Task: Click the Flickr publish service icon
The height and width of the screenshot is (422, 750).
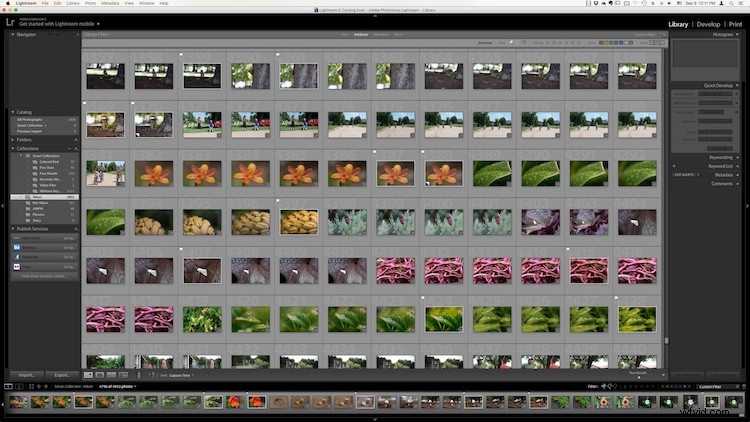Action: [17, 267]
